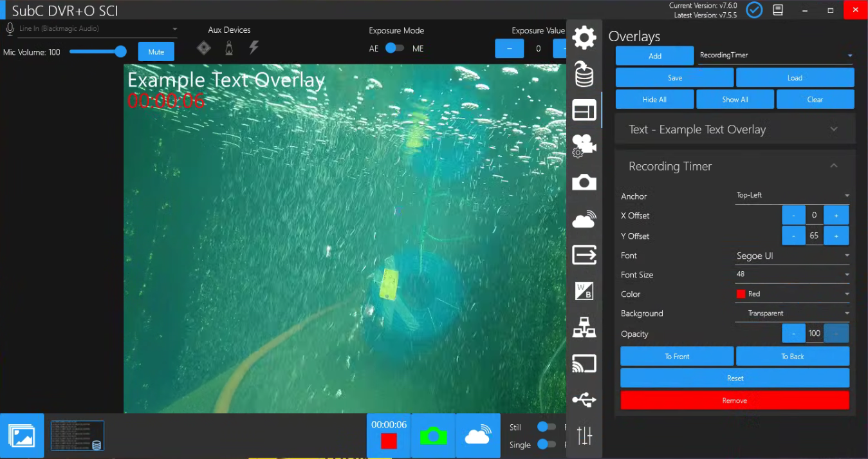
Task: Open the video camera settings icon
Action: [x=584, y=146]
